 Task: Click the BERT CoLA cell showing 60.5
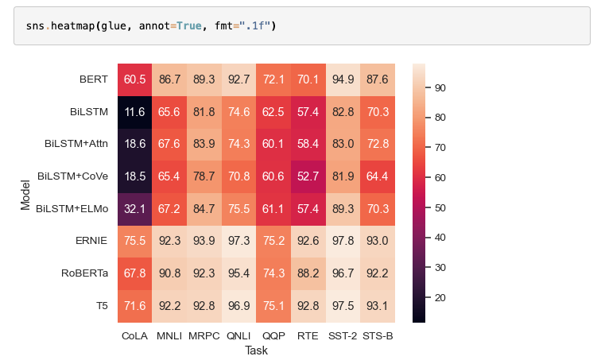click(134, 79)
